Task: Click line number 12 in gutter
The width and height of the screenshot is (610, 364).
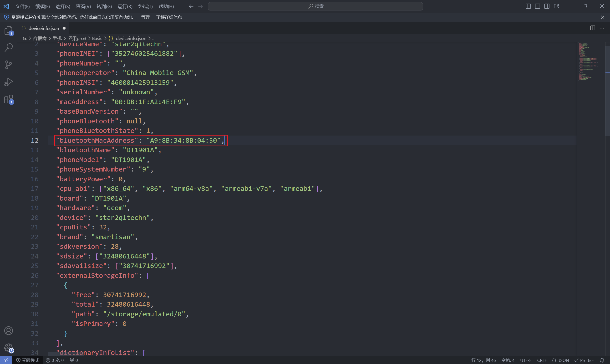Action: point(35,140)
